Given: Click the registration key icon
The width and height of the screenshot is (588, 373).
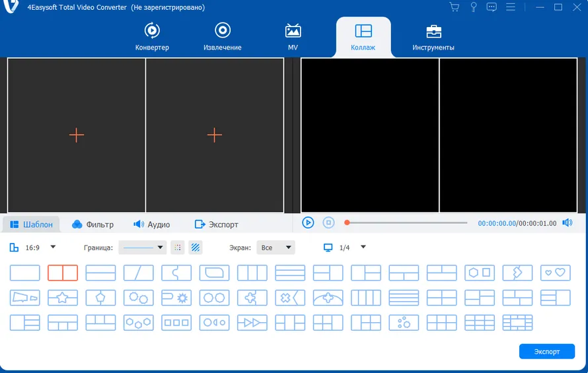Looking at the screenshot, I should click(474, 7).
